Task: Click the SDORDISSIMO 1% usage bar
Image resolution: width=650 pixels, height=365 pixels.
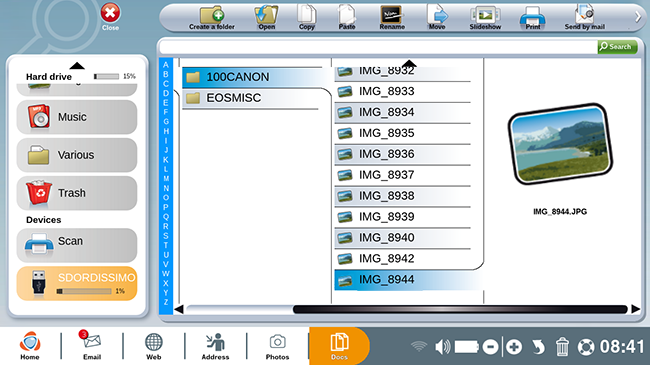Action: (84, 291)
